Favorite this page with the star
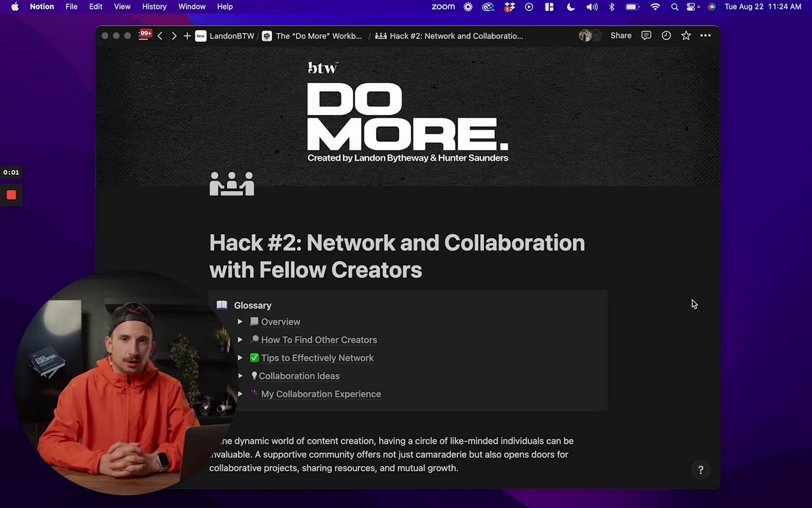Image resolution: width=812 pixels, height=508 pixels. 686,36
